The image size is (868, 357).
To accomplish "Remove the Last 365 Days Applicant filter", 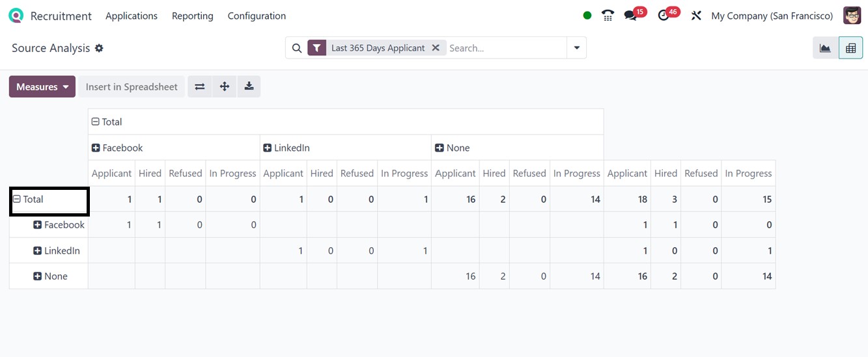I will [436, 47].
